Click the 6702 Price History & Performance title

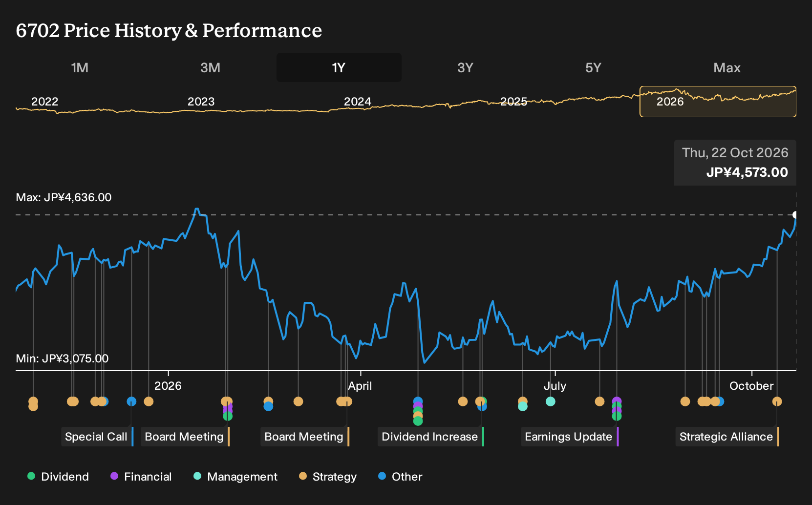coord(169,30)
